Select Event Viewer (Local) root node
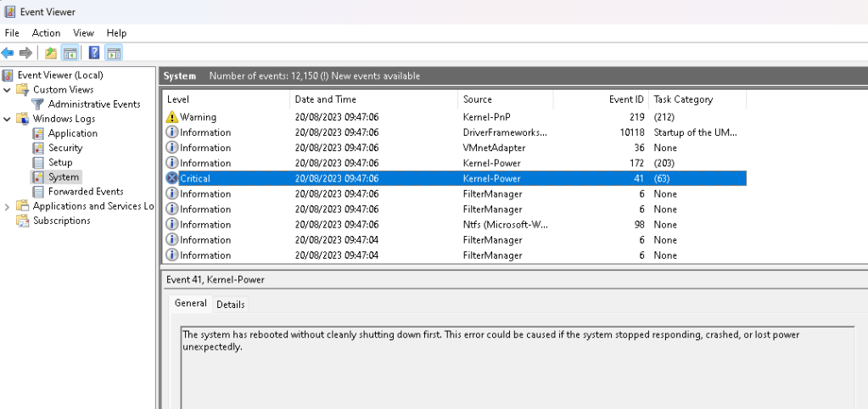Viewport: 868px width, 409px height. point(60,76)
